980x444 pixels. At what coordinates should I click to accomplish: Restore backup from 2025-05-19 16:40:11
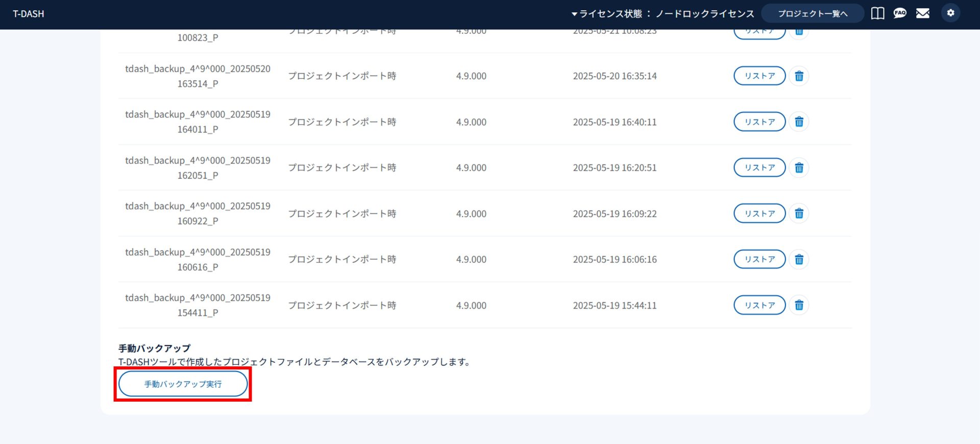pos(759,122)
